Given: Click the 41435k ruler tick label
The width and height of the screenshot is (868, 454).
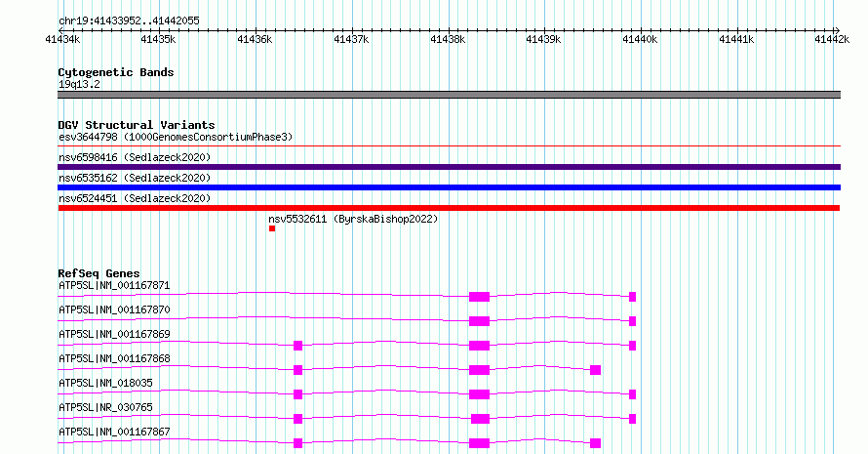Looking at the screenshot, I should pos(158,39).
